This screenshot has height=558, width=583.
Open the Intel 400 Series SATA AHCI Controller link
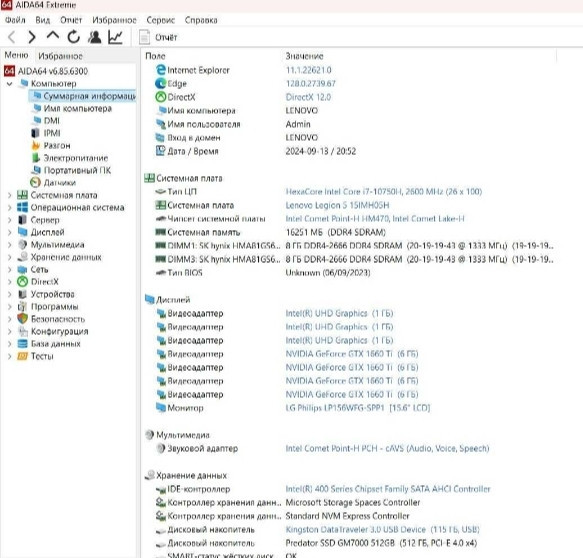point(388,489)
